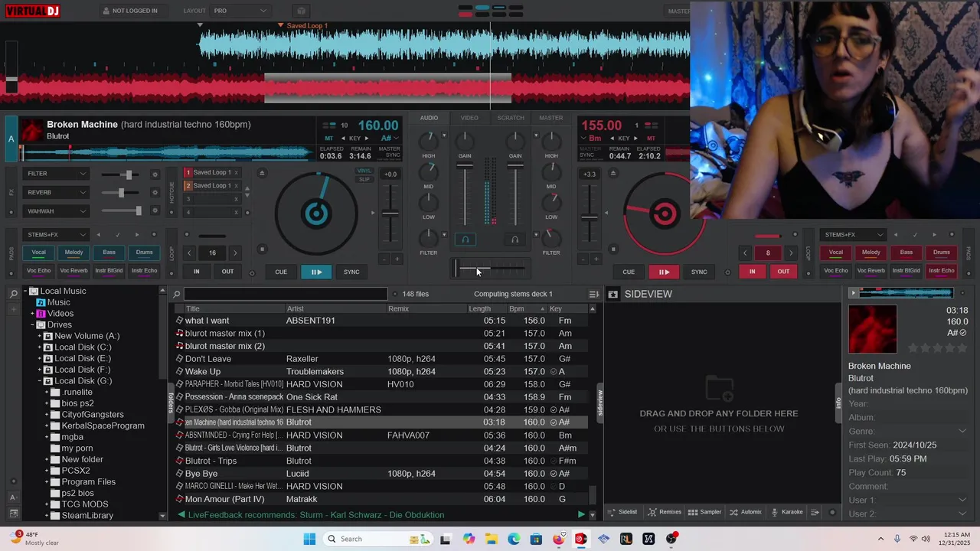This screenshot has width=980, height=551.
Task: Click the LiveFeedback play arrow icon
Action: coord(581,515)
